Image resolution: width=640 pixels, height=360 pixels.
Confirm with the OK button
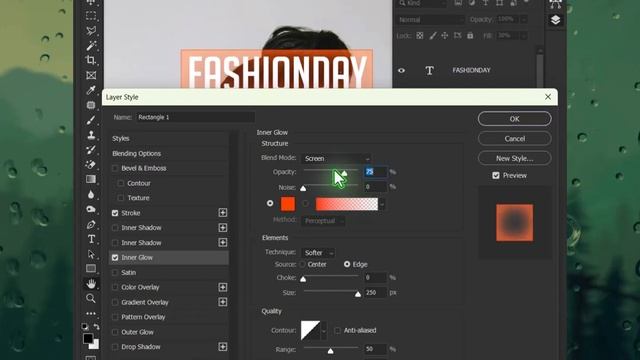click(514, 119)
